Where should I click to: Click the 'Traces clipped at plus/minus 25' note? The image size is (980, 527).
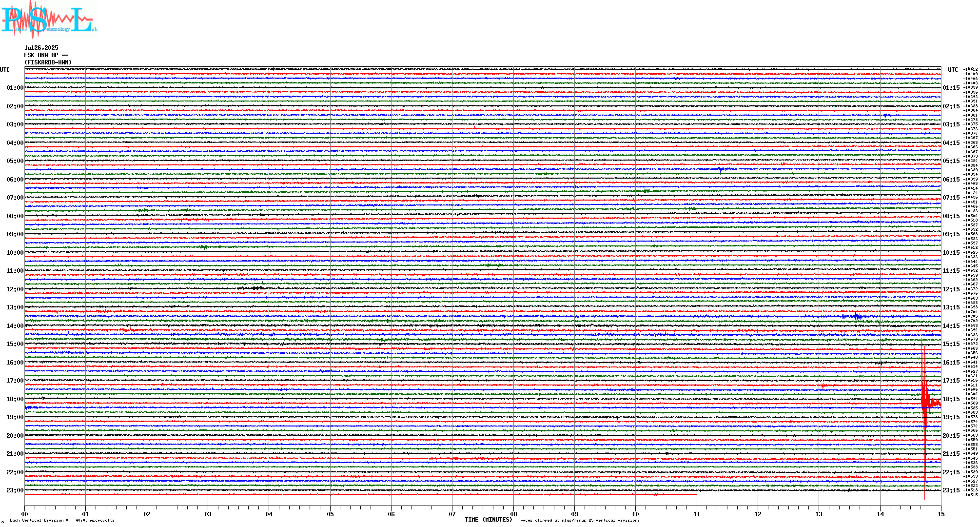tap(578, 520)
